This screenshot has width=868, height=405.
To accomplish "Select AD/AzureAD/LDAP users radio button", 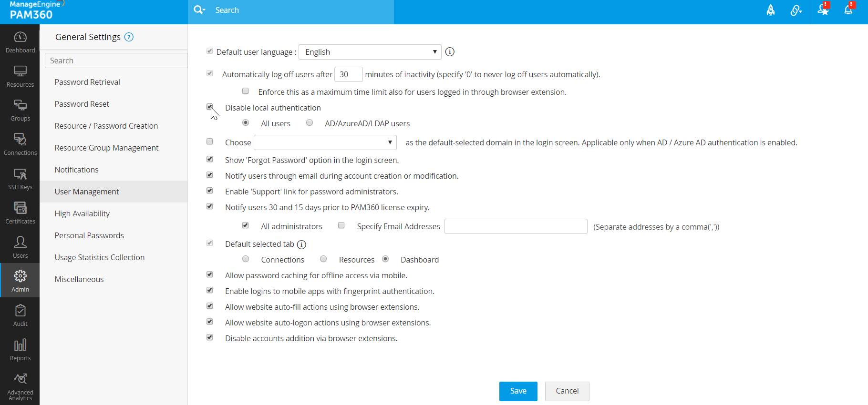I will click(x=310, y=123).
